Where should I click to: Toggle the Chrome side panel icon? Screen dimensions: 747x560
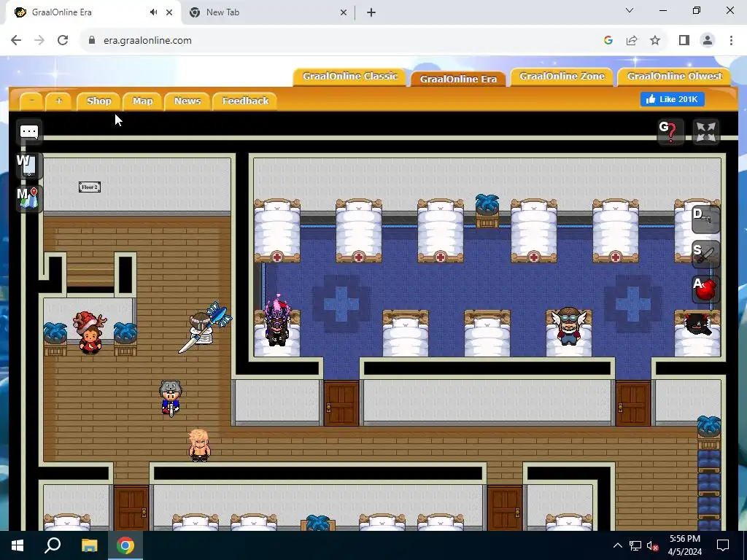[x=684, y=41]
